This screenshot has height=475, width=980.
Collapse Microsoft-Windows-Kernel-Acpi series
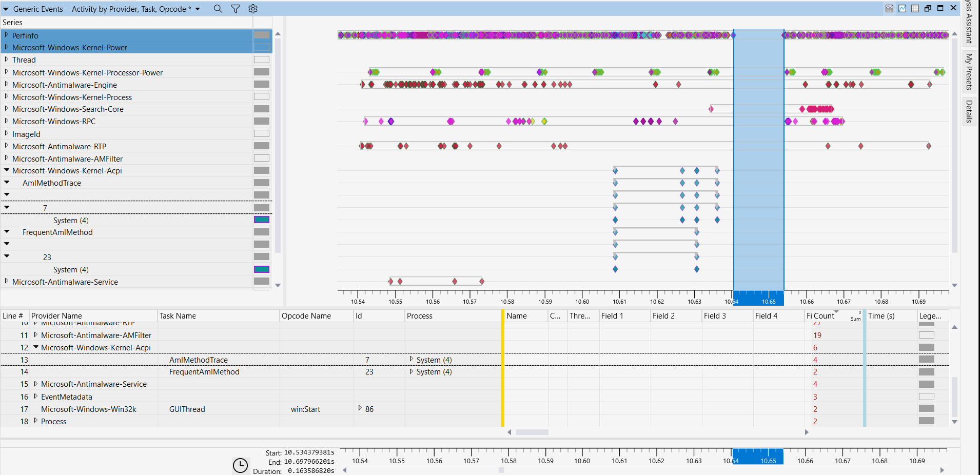pos(7,170)
